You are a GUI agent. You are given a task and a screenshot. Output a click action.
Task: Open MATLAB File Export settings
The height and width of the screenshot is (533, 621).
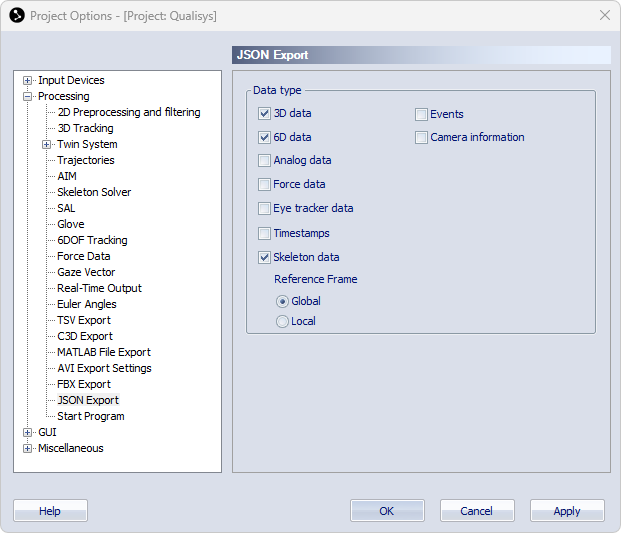point(104,352)
